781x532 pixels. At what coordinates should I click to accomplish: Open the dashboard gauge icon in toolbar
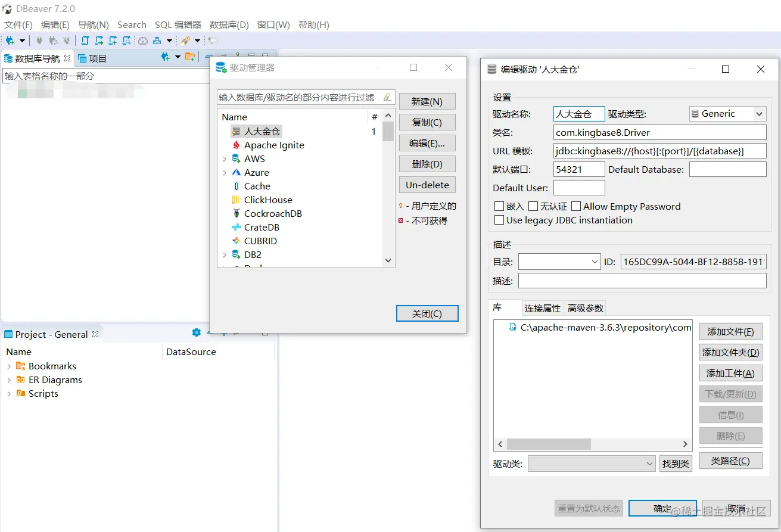pos(143,41)
